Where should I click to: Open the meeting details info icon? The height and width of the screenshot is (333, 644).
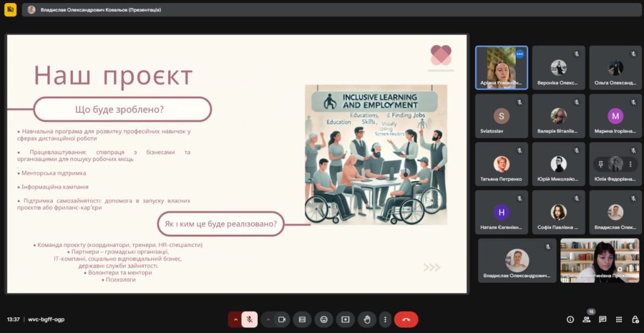tap(570, 319)
